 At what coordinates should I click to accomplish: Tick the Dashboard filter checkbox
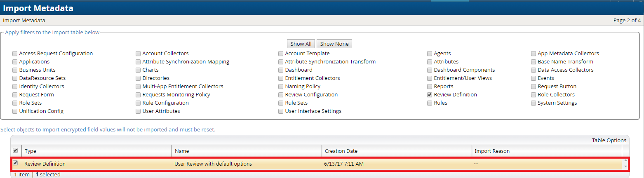tap(281, 70)
